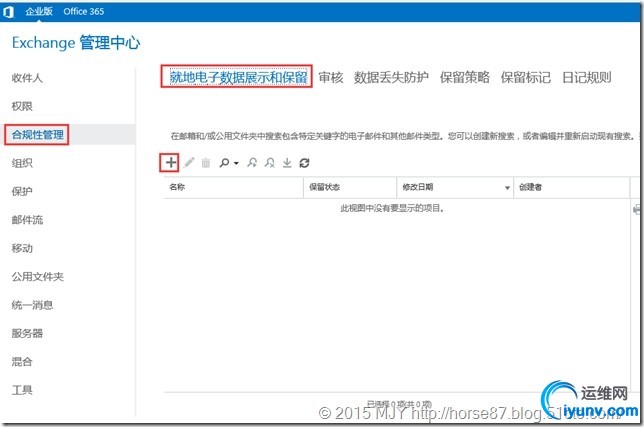Click the sort arrow in 修改日期 column
Screen dimensions: 644x427
[507, 188]
